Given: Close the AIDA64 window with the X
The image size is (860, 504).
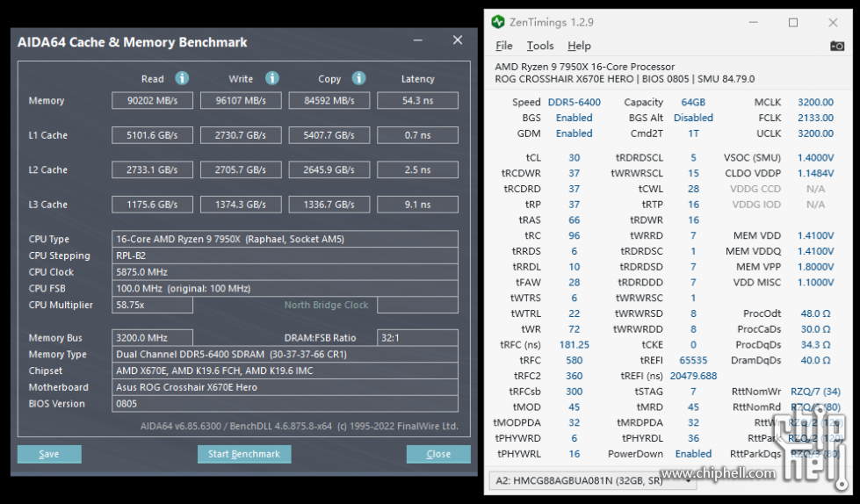Looking at the screenshot, I should (458, 40).
